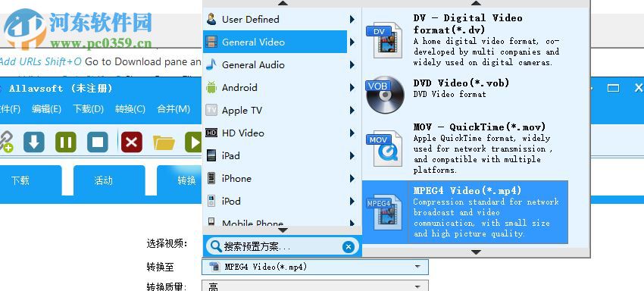Image resolution: width=644 pixels, height=291 pixels.
Task: Click the magnifier icon in preset search
Action: [216, 246]
